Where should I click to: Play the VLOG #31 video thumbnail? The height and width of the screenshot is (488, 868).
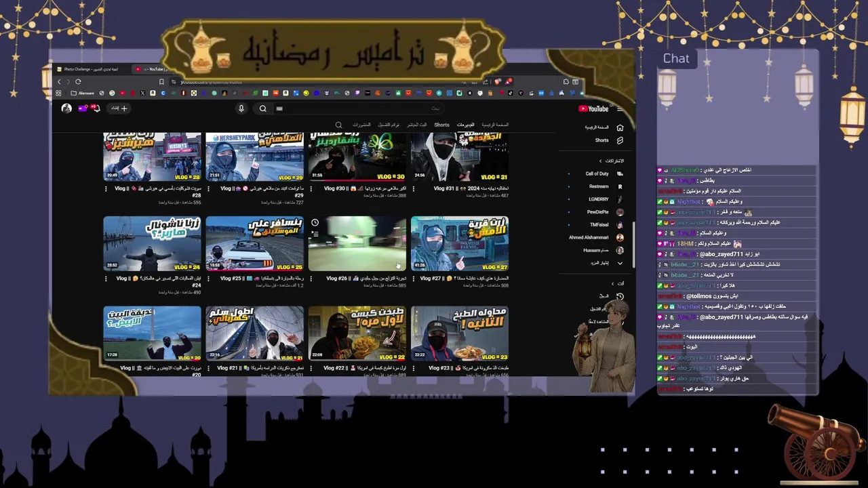[460, 157]
